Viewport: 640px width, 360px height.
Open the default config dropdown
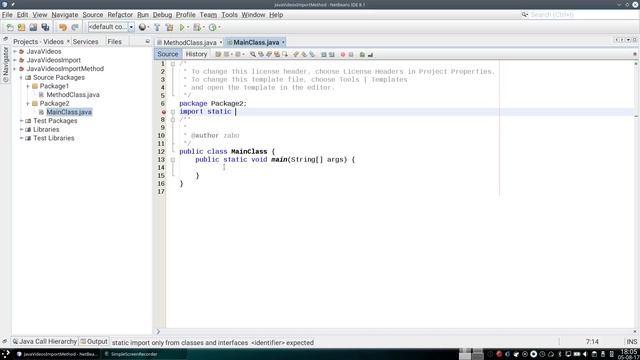tap(131, 27)
